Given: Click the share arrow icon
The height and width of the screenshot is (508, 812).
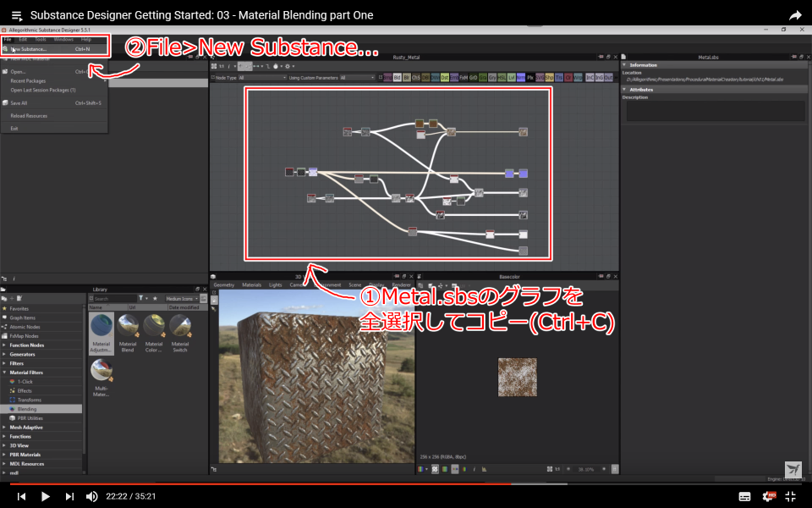Looking at the screenshot, I should 795,15.
